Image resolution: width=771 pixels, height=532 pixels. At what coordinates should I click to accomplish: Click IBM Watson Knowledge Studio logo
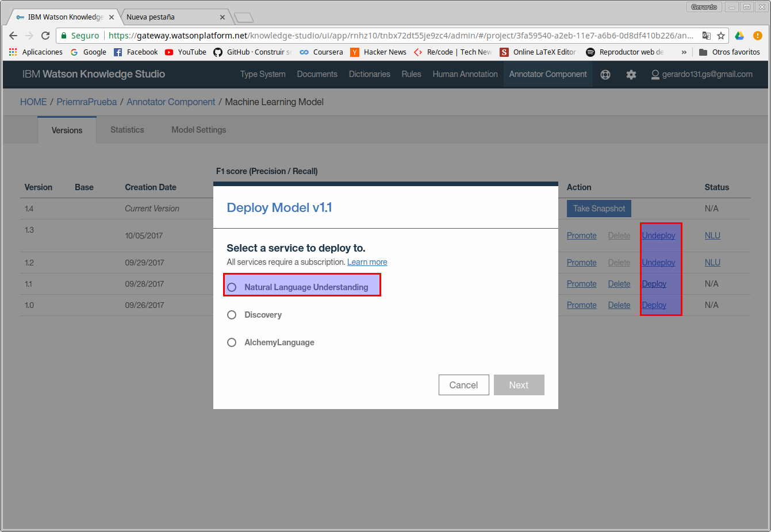point(94,74)
